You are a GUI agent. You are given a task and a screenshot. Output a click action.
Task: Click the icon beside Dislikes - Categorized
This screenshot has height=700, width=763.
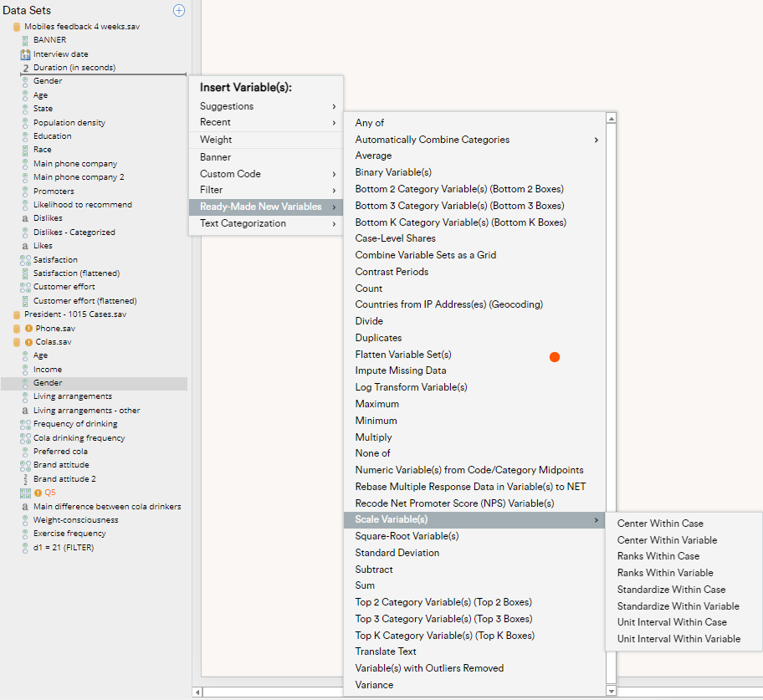point(25,232)
